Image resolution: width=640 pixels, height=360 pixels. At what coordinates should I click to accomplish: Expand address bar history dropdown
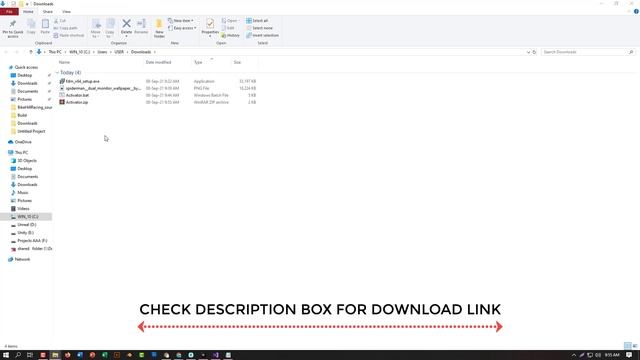[x=528, y=52]
